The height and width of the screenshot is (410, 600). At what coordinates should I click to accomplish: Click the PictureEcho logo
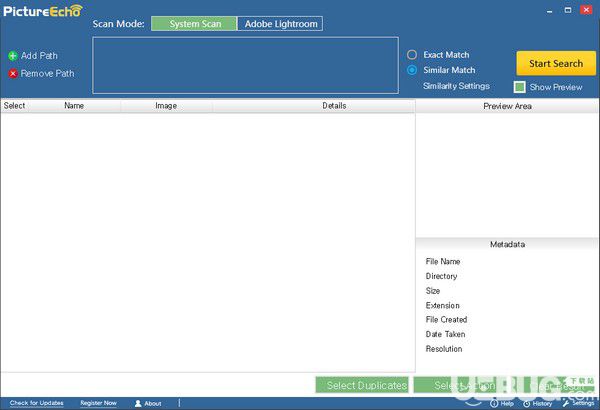[x=42, y=11]
